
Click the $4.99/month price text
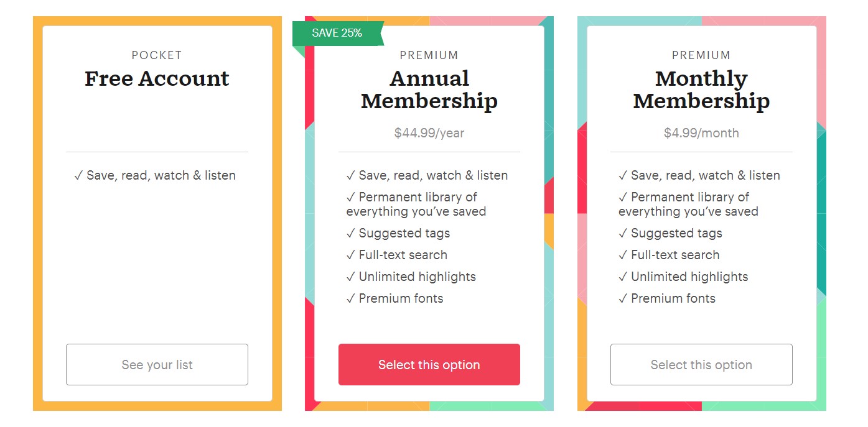point(701,133)
